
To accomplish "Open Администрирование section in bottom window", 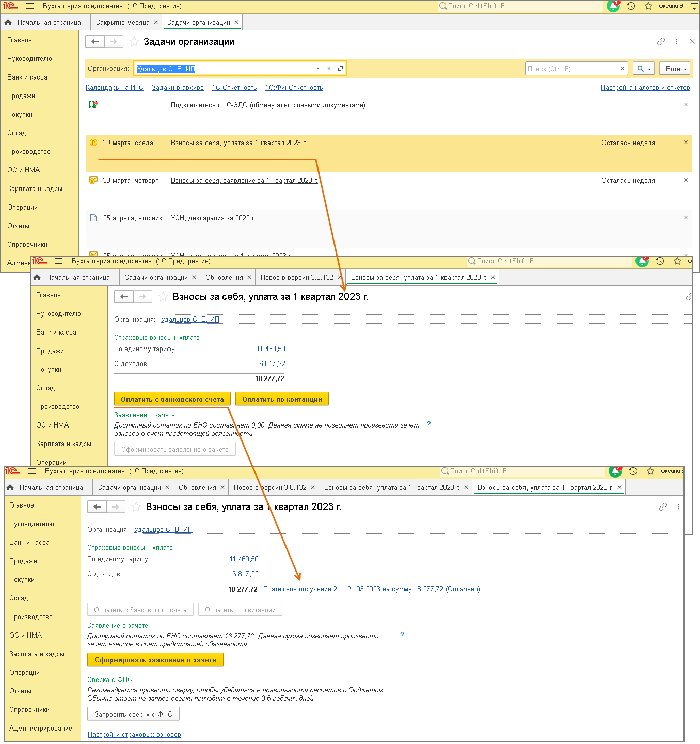I will click(41, 728).
